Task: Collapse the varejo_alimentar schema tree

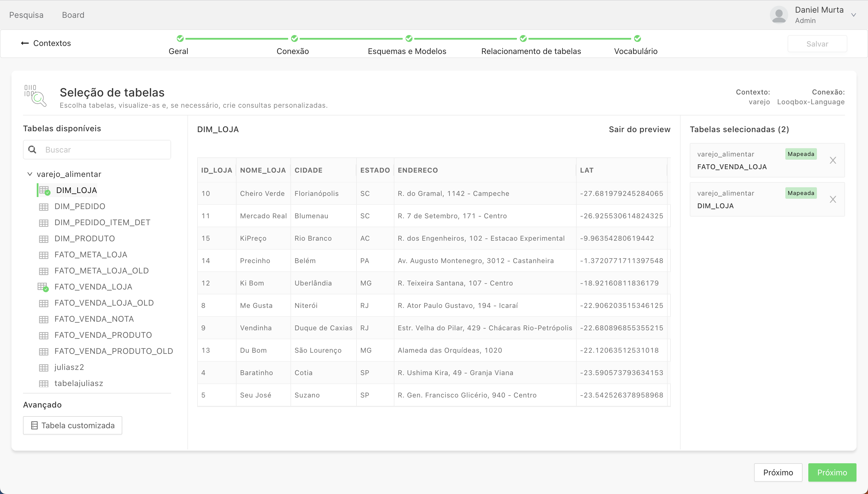Action: pyautogui.click(x=30, y=174)
